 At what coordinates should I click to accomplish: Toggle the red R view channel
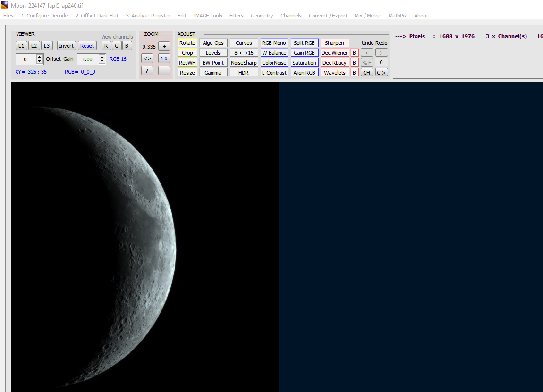click(106, 46)
